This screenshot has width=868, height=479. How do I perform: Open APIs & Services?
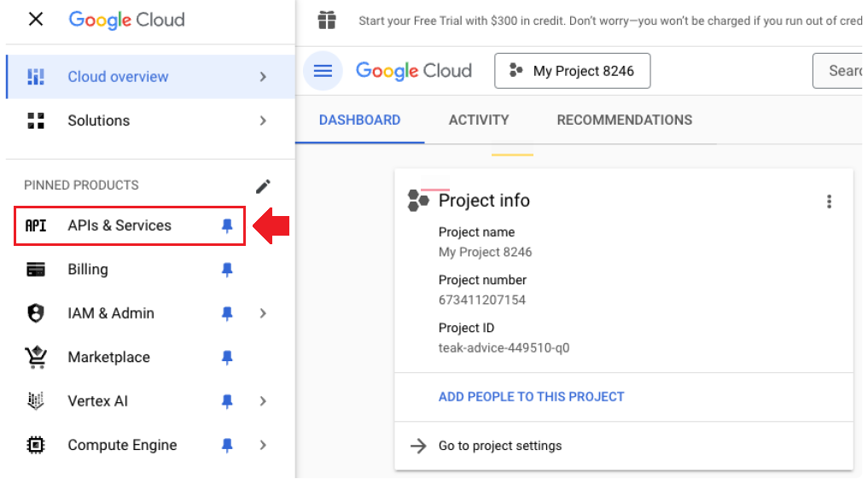tap(130, 225)
